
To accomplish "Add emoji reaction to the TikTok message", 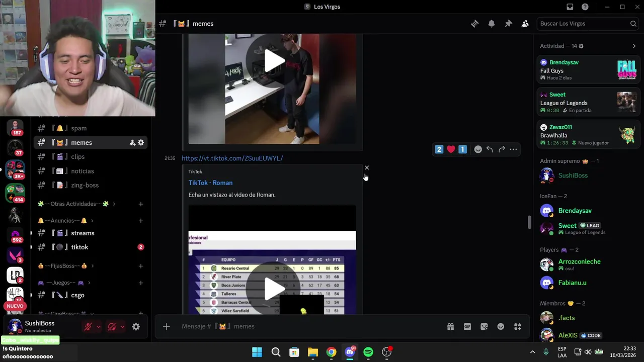I will pyautogui.click(x=478, y=149).
